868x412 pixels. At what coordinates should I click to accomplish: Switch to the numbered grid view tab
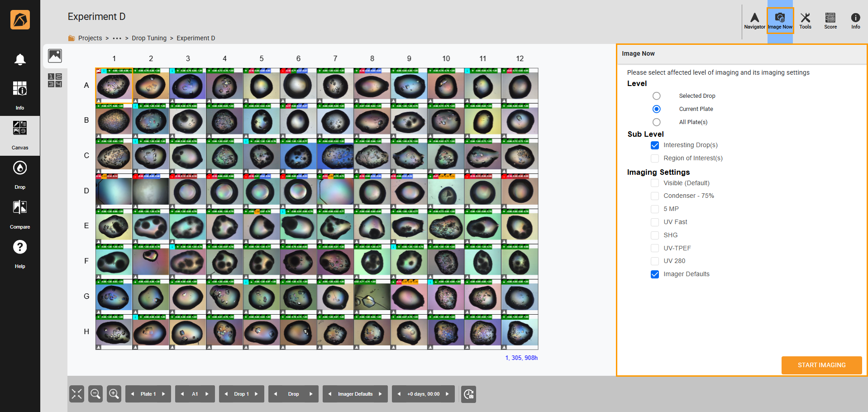point(55,80)
